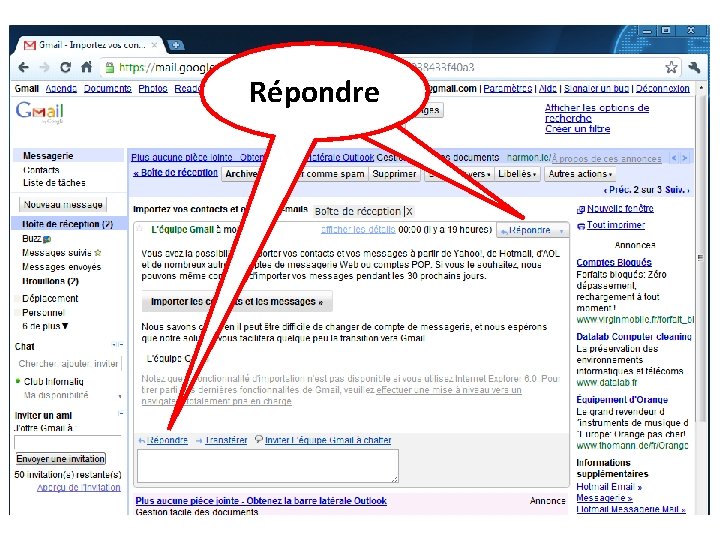Screen dimensions: 720x540
Task: Reload the page with the refresh icon
Action: pyautogui.click(x=65, y=68)
